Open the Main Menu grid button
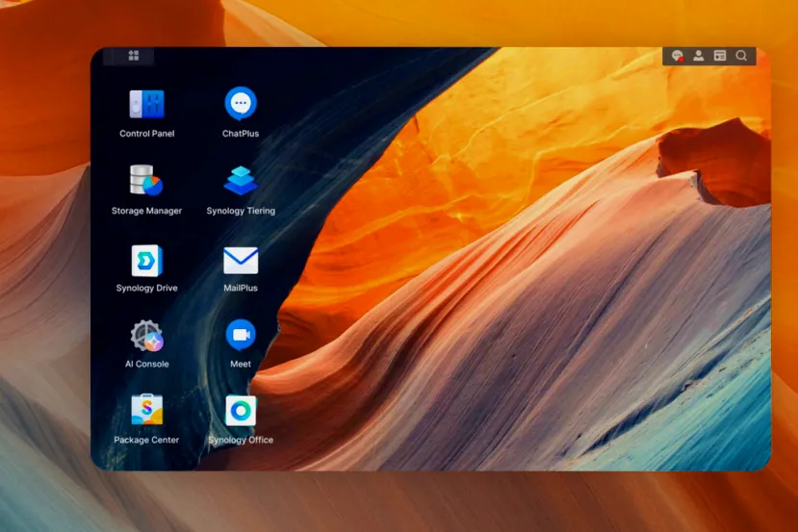This screenshot has height=532, width=798. tap(134, 56)
